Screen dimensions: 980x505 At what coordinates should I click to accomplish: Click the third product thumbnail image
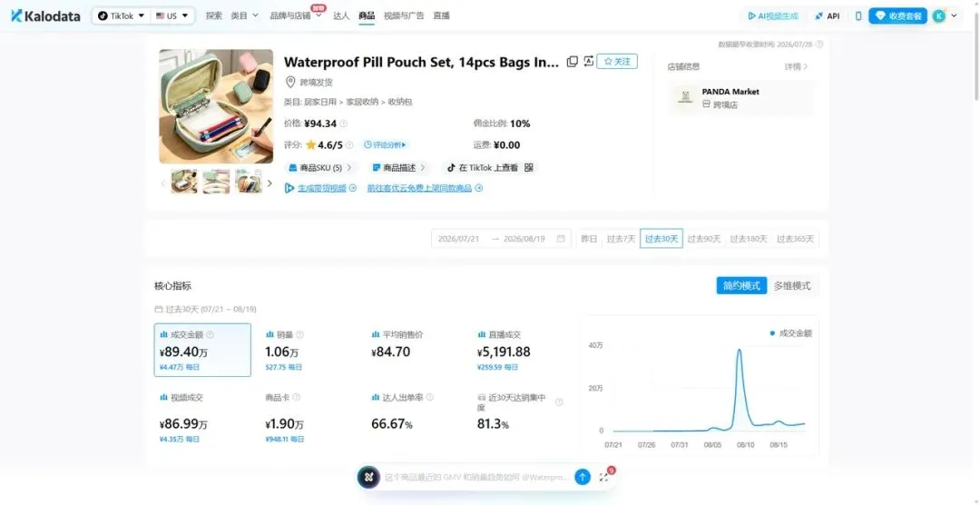coord(248,182)
